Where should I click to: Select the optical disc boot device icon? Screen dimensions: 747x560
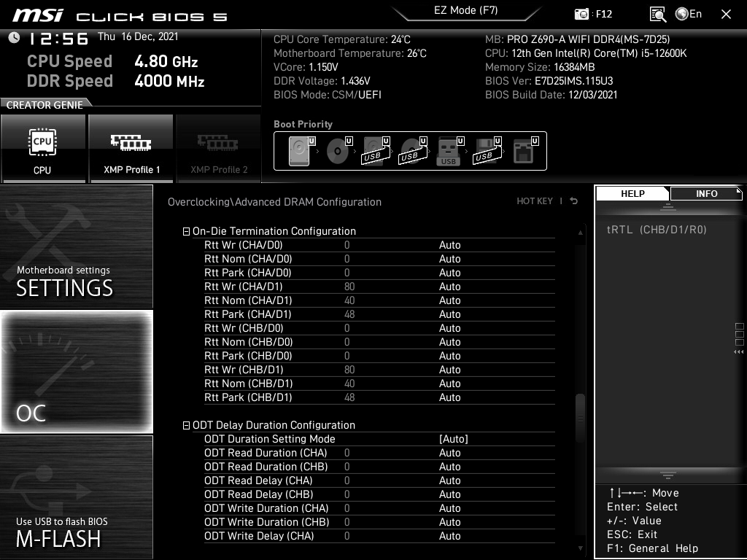(x=339, y=151)
